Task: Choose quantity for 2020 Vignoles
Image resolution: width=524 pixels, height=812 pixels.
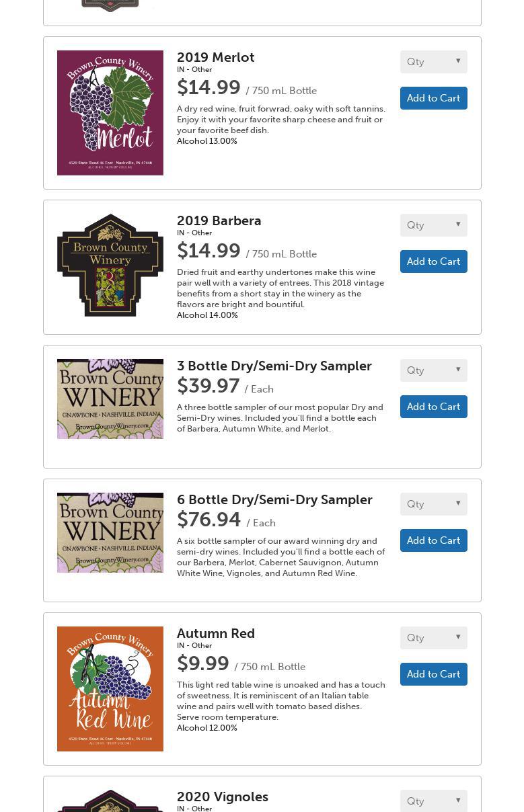Action: (434, 801)
